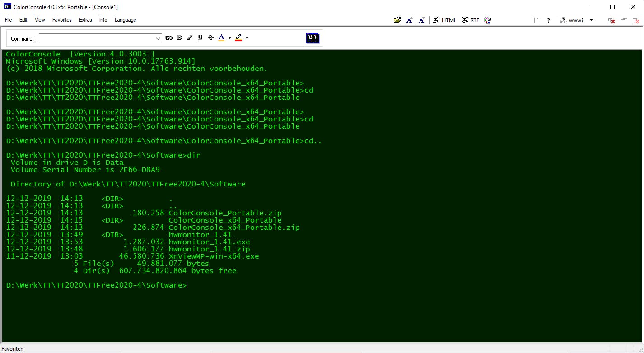Click the hwmonitor_1.41.zip file name

pyautogui.click(x=209, y=249)
